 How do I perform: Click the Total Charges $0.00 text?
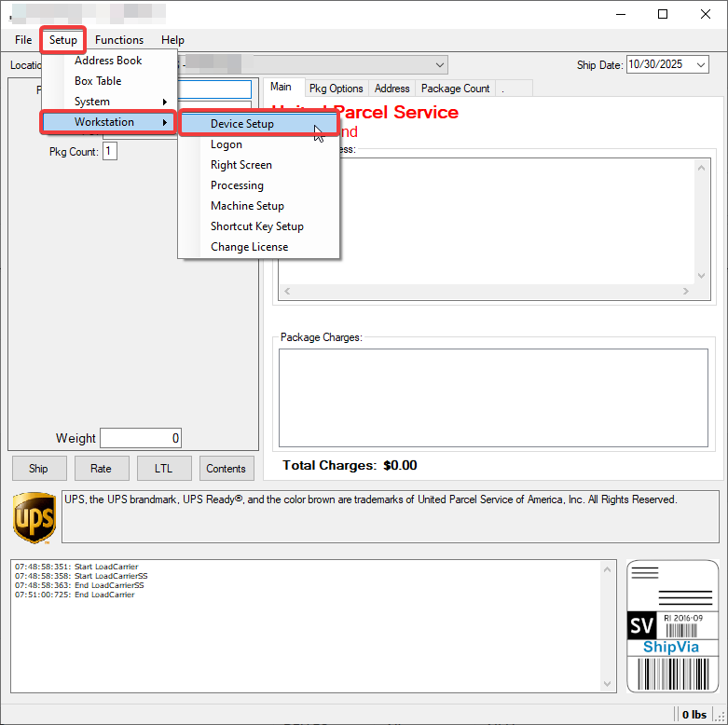pyautogui.click(x=350, y=465)
